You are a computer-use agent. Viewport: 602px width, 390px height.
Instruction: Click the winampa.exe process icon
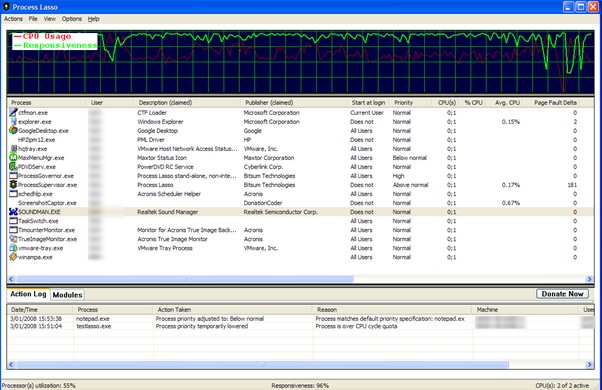click(13, 257)
